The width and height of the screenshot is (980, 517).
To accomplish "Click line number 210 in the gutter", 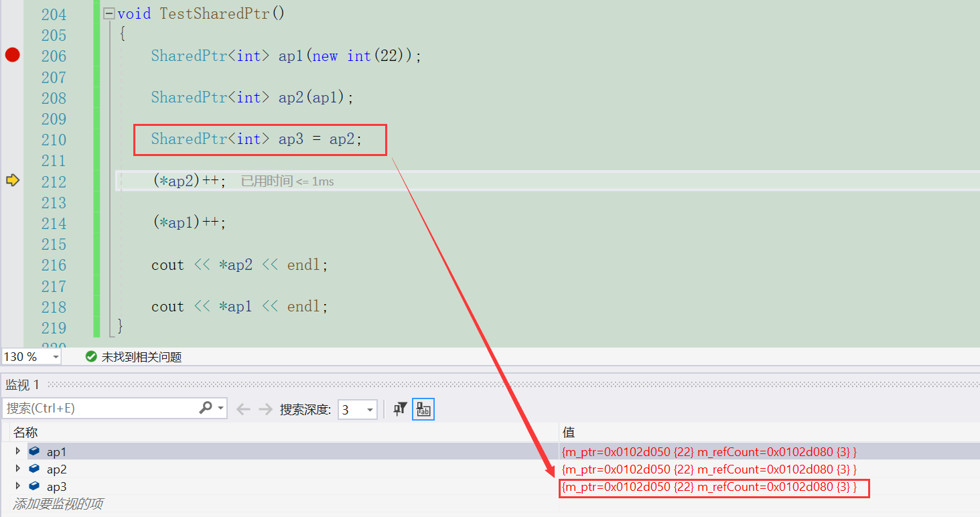I will click(54, 139).
